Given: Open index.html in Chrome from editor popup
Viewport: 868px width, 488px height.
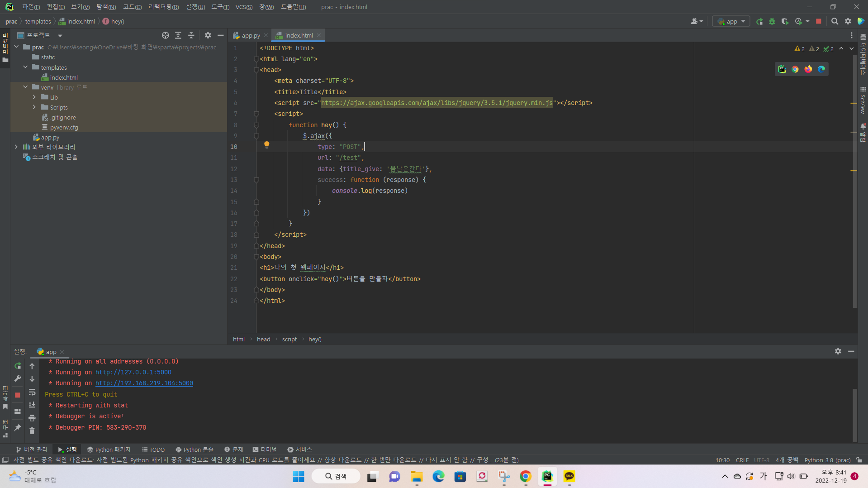Looking at the screenshot, I should tap(795, 69).
